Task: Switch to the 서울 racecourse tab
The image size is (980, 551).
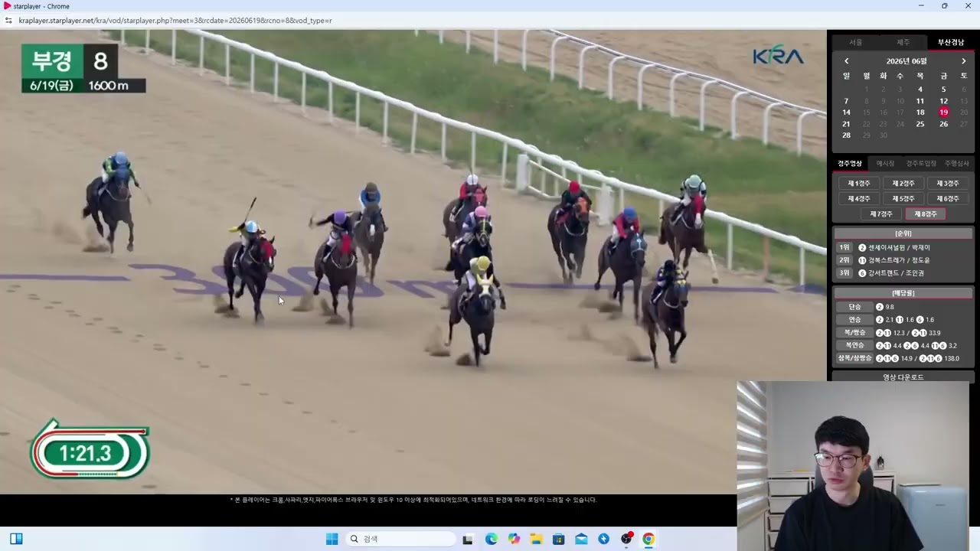Action: (x=855, y=42)
